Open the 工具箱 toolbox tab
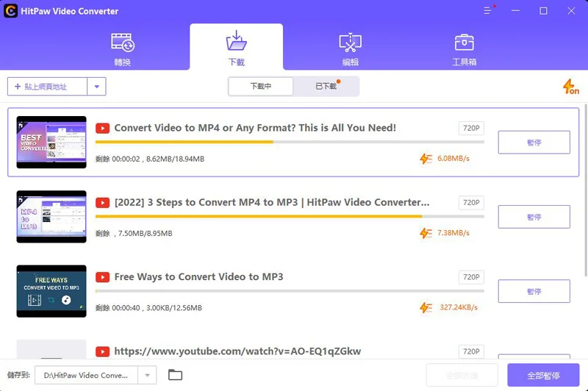This screenshot has height=391, width=588. 465,49
